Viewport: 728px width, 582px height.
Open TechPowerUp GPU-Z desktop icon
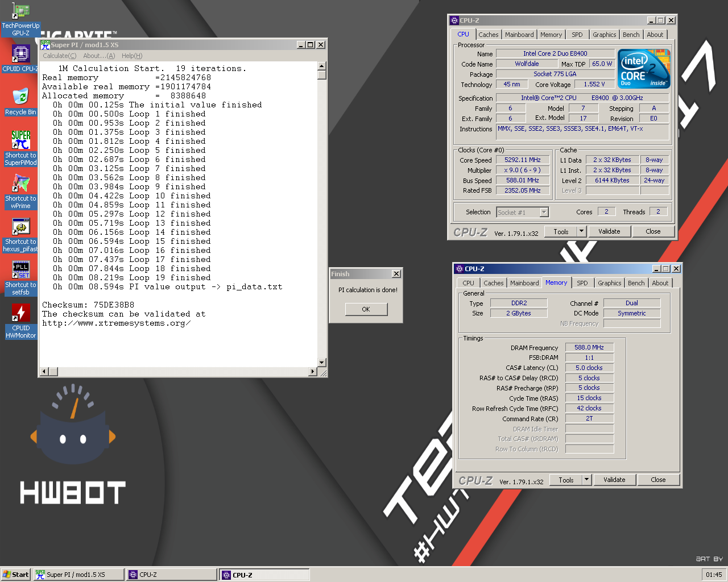pos(20,19)
